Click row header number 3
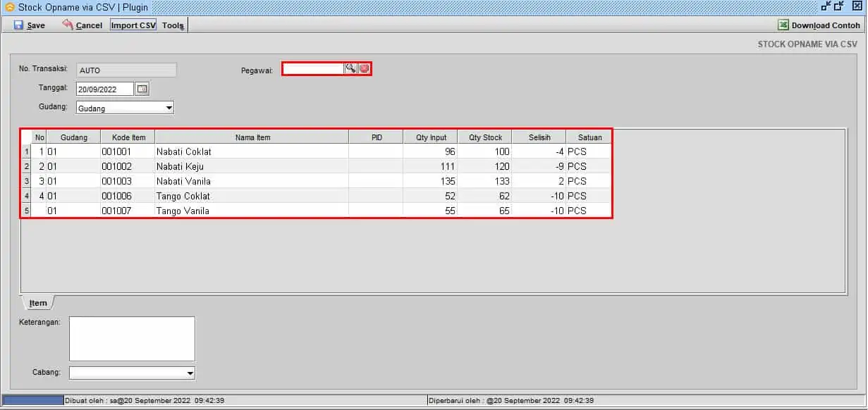Image resolution: width=868 pixels, height=410 pixels. click(27, 181)
